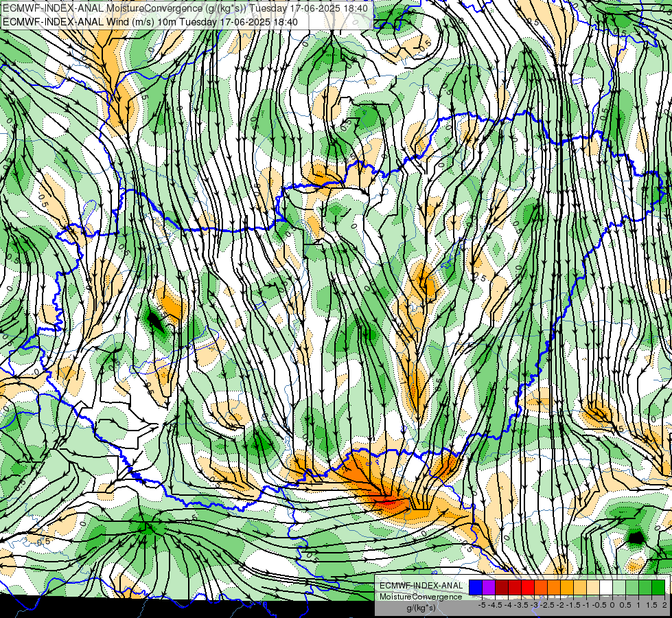Pick the medium green swatch for 1 to 1.5
672x618 pixels.
(645, 588)
